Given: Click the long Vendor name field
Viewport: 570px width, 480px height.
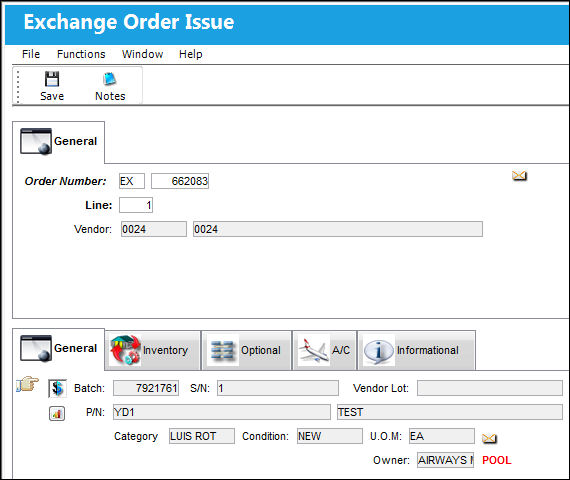Looking at the screenshot, I should click(338, 229).
